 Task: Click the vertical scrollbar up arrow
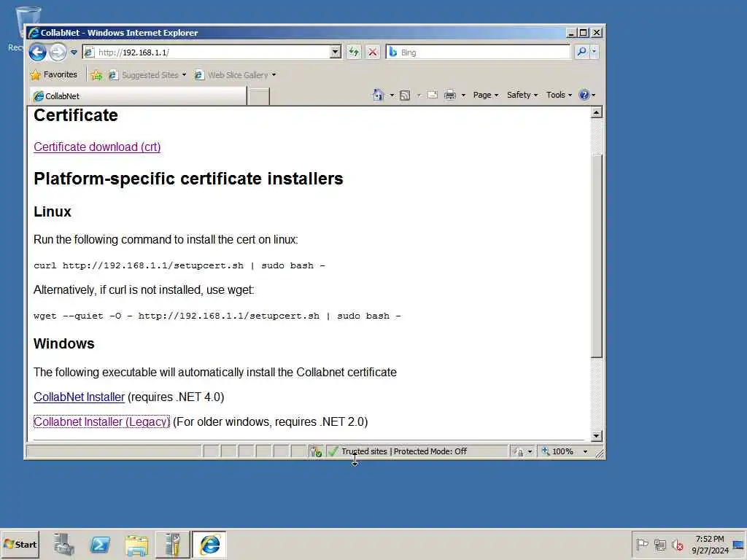point(597,112)
